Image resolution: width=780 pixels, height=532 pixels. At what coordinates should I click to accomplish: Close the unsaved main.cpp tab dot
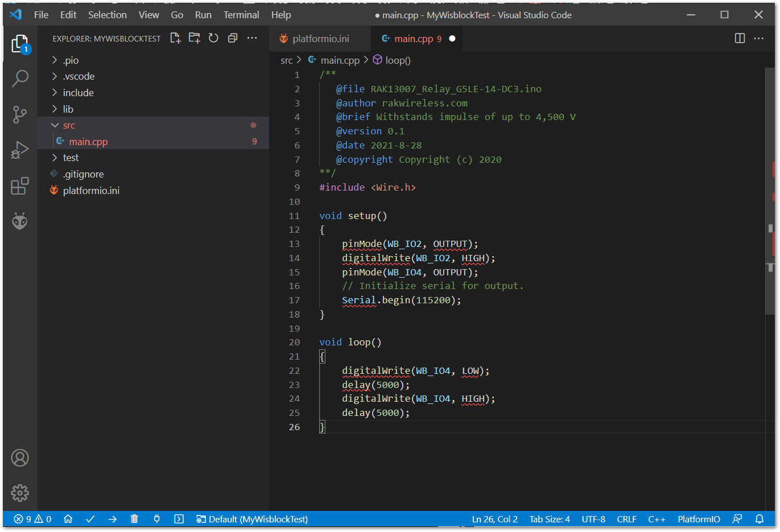[x=452, y=39]
